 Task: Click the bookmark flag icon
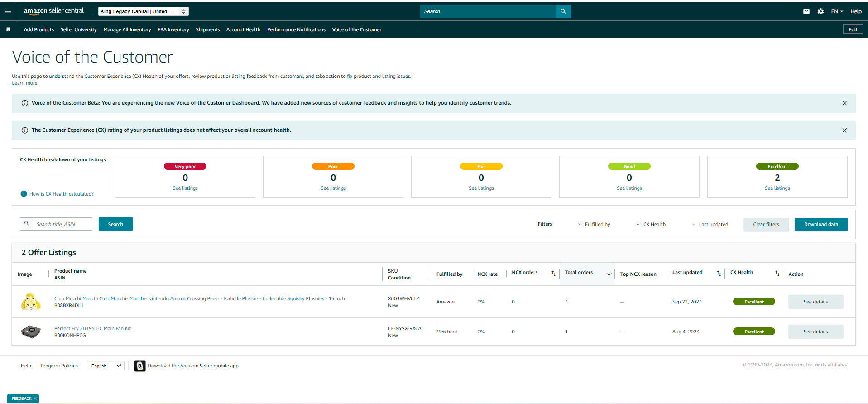coord(8,29)
